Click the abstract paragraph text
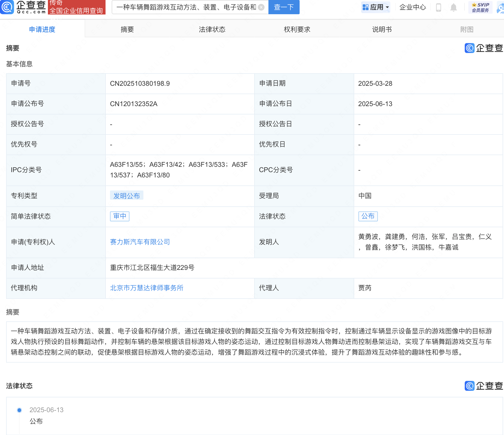This screenshot has width=504, height=435. [251, 342]
